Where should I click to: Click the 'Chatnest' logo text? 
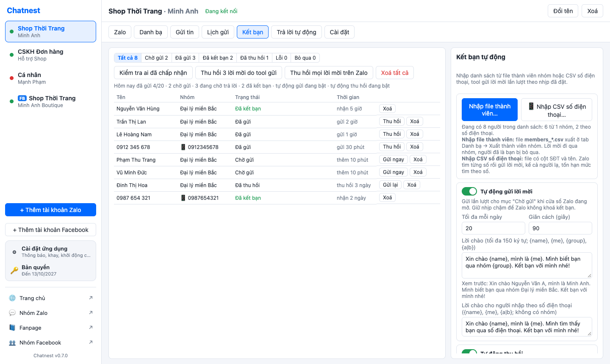click(x=23, y=11)
